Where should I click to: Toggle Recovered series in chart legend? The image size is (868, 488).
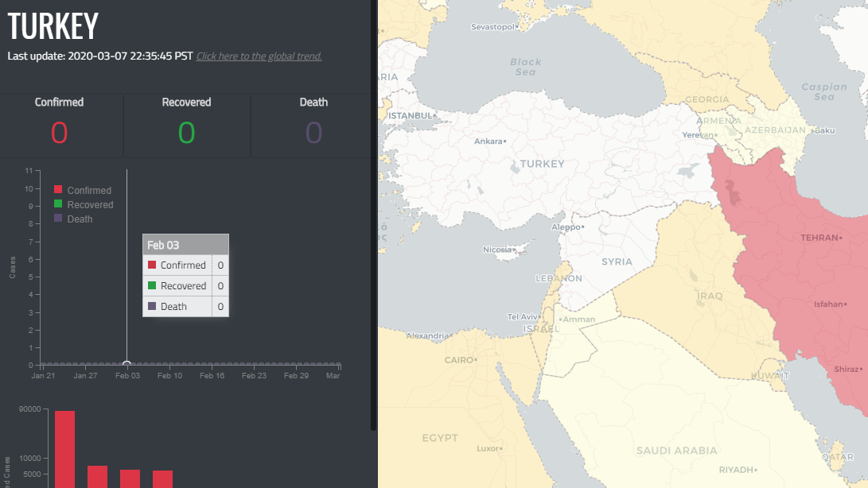[x=83, y=205]
